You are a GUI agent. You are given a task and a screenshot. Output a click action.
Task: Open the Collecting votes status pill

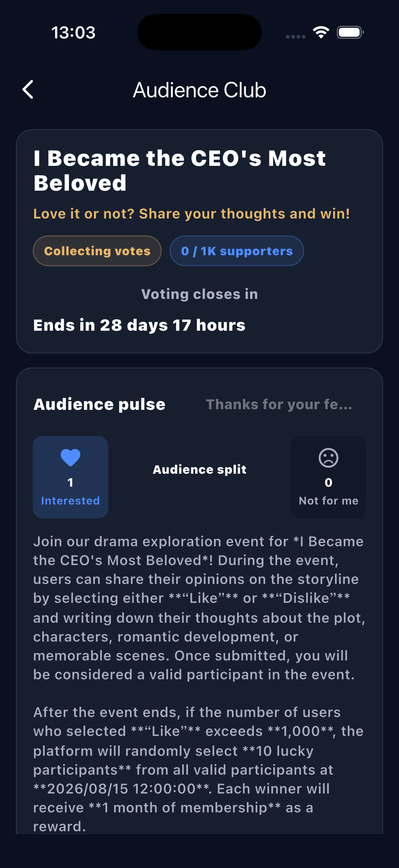[x=97, y=251]
